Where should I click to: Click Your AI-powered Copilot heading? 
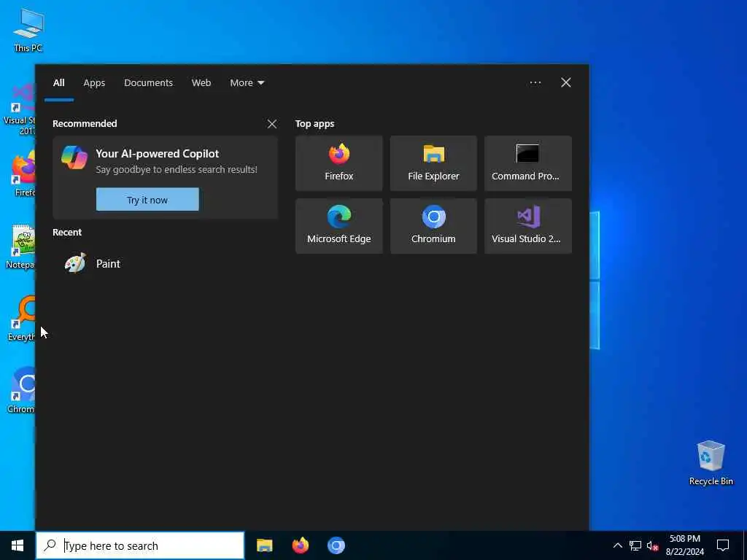(158, 154)
